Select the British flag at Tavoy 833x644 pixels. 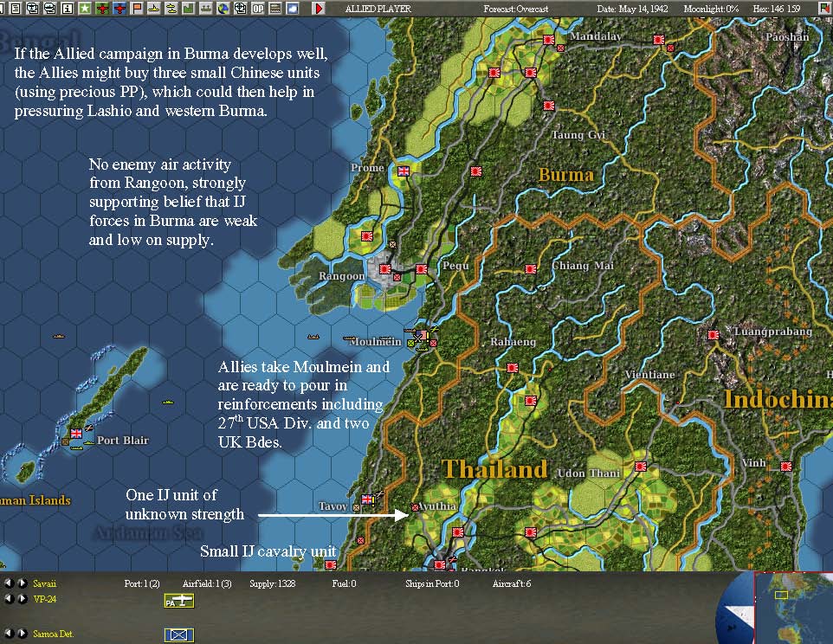[x=367, y=499]
